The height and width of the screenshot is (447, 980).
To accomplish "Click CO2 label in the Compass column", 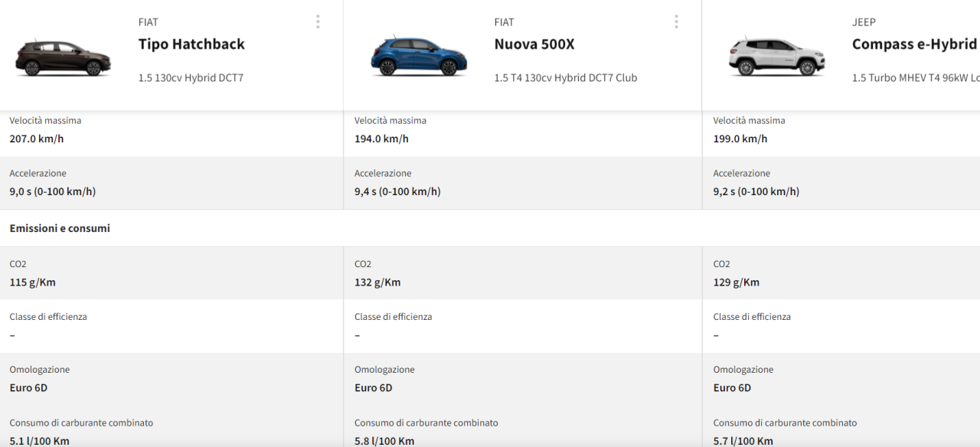I will coord(721,264).
